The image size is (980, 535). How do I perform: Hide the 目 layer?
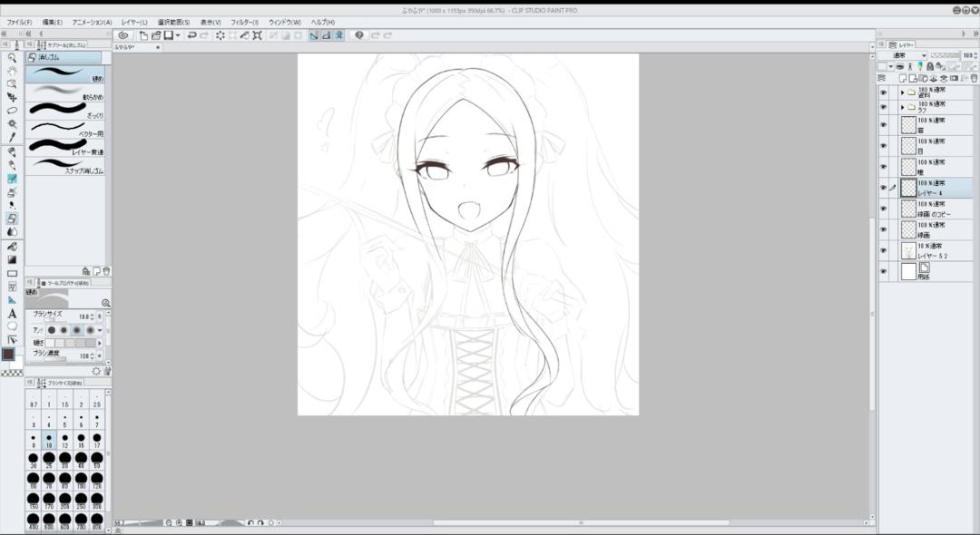click(x=883, y=146)
